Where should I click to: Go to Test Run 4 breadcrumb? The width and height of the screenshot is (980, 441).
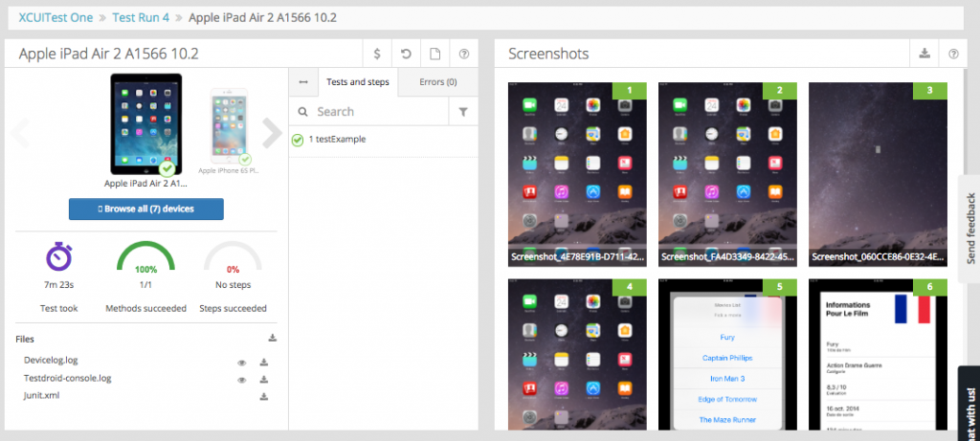(141, 17)
